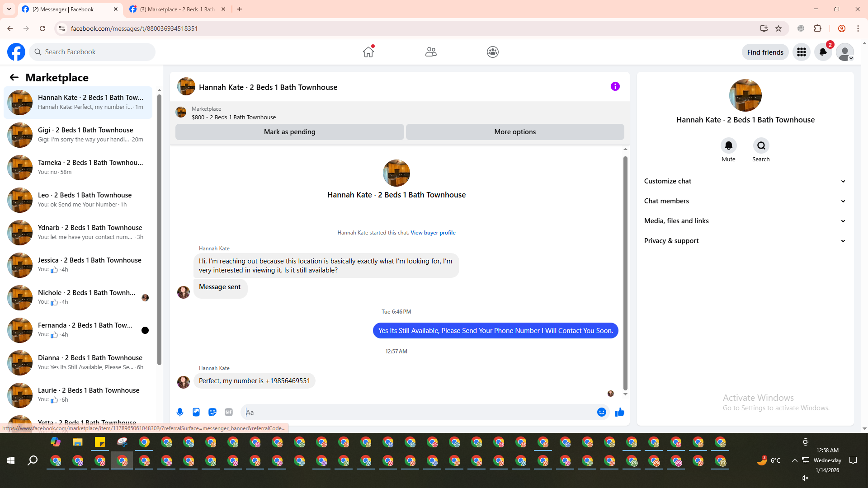Open the emoji picker in message box
This screenshot has width=868, height=488.
pos(601,412)
